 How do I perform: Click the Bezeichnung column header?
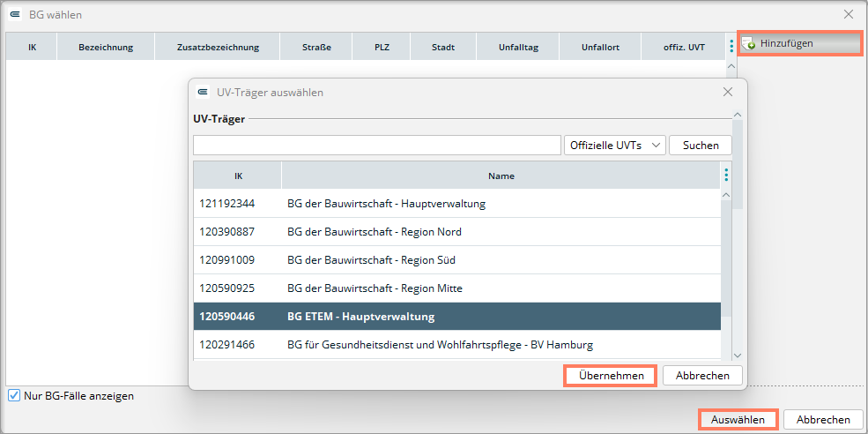[x=106, y=47]
